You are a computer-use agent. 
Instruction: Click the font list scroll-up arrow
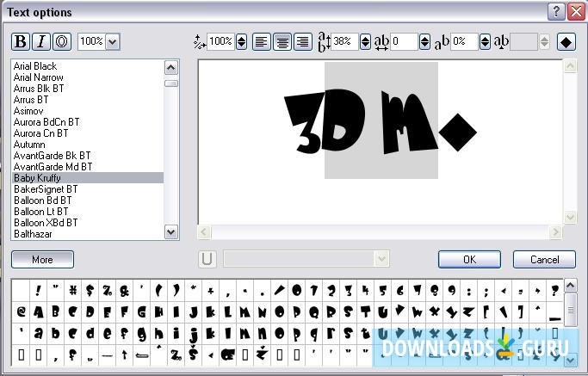(171, 68)
